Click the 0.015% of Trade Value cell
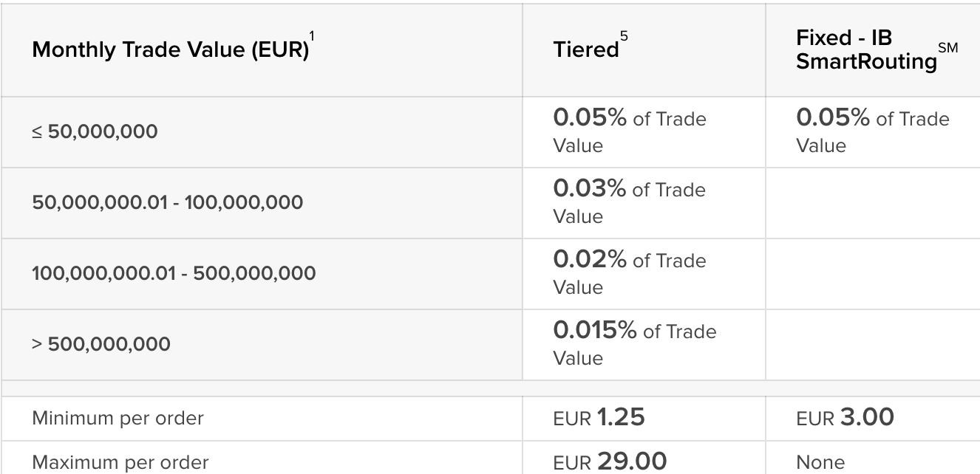Image resolution: width=980 pixels, height=474 pixels. (634, 344)
